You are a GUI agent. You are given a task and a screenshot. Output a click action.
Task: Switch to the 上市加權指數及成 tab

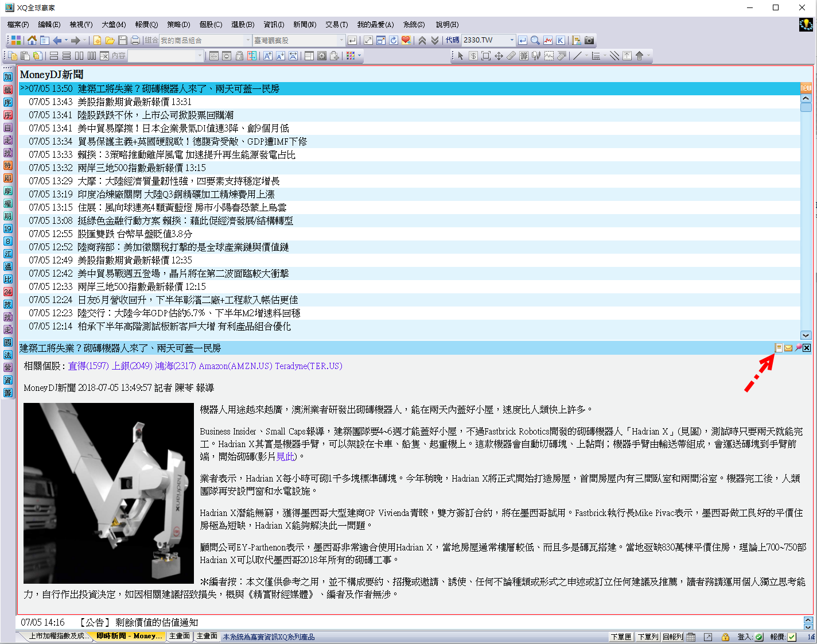(x=56, y=636)
